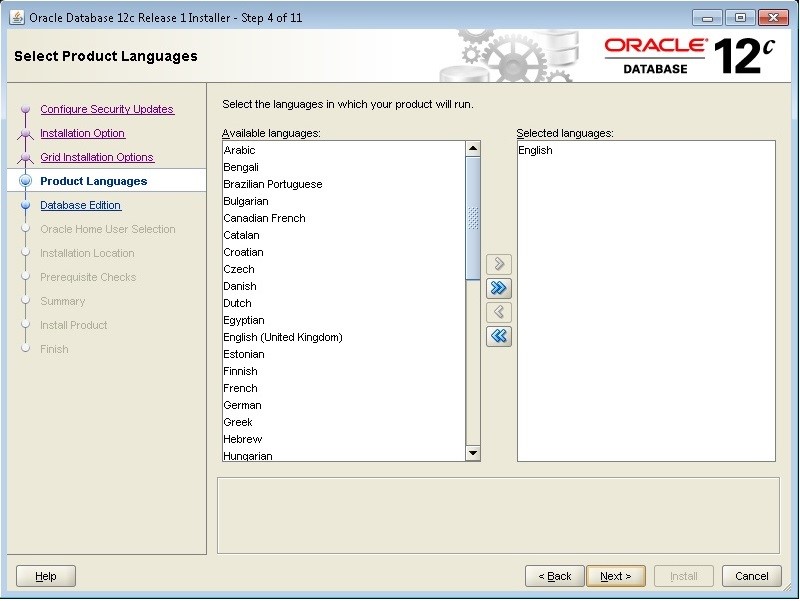800x601 pixels.
Task: Select Bulgarian in available languages
Action: [344, 201]
